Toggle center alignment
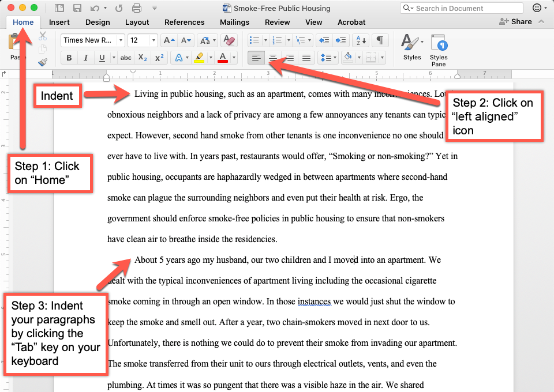 pyautogui.click(x=272, y=58)
